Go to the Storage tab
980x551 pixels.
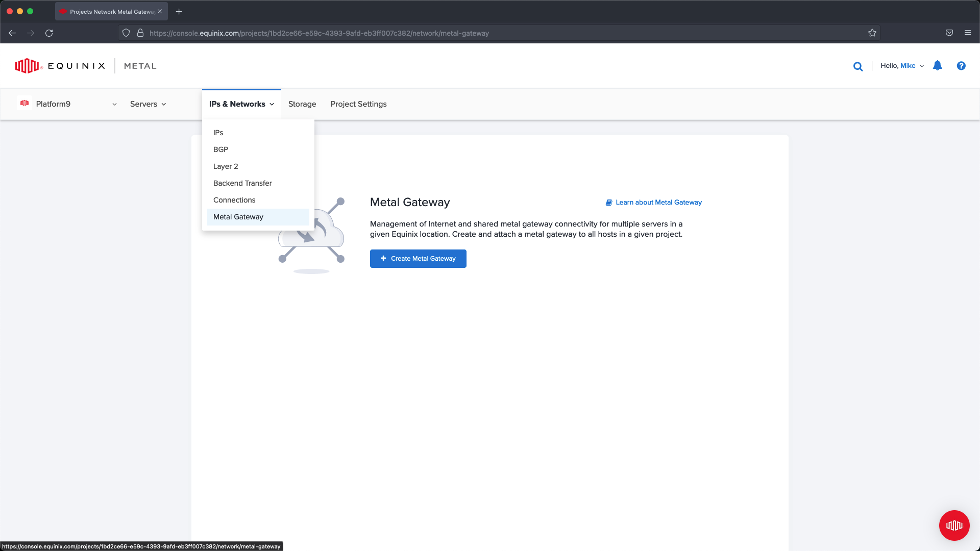(302, 104)
